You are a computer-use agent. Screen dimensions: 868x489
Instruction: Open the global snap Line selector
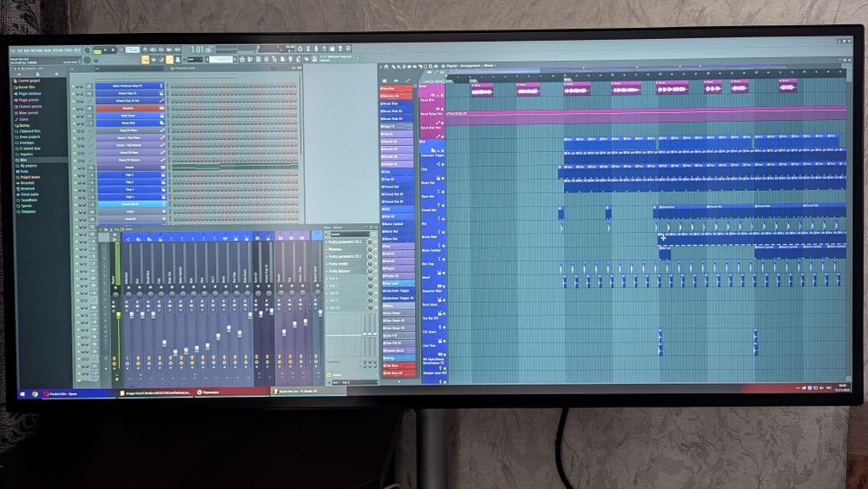point(194,59)
